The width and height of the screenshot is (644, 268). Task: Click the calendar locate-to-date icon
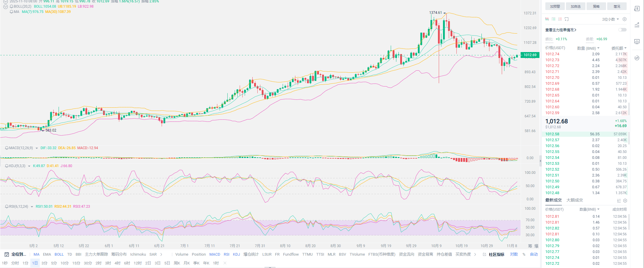click(x=6, y=254)
